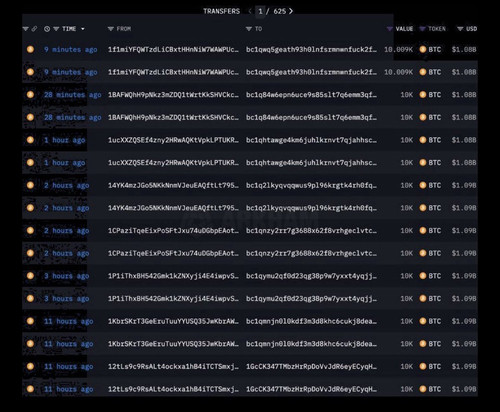Open the chain filter at far-left header
This screenshot has width=500, height=412.
point(26,29)
